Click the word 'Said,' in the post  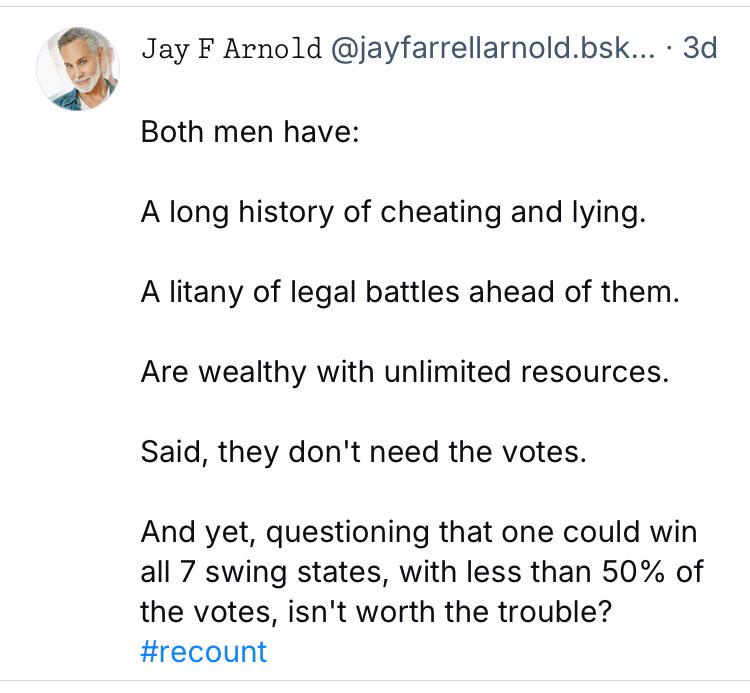click(174, 452)
